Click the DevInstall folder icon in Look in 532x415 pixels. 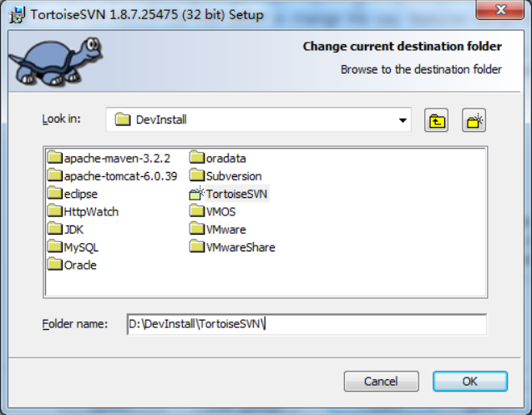pyautogui.click(x=123, y=119)
